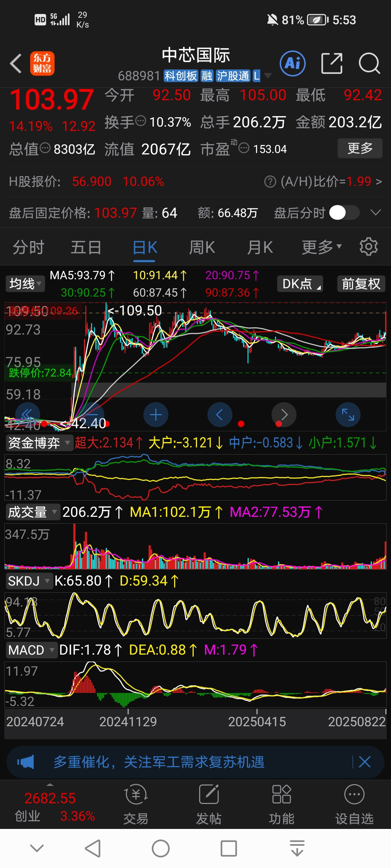Viewport: 391px width, 868px height.
Task: Tap the H股报价 56.900 row
Action: [87, 182]
